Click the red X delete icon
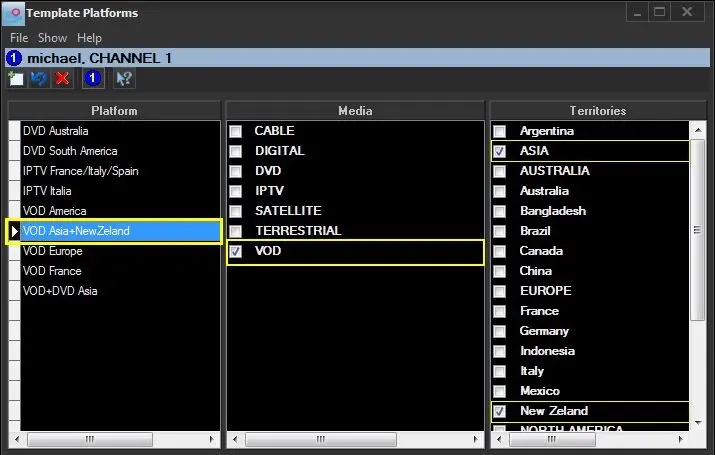 [x=62, y=79]
